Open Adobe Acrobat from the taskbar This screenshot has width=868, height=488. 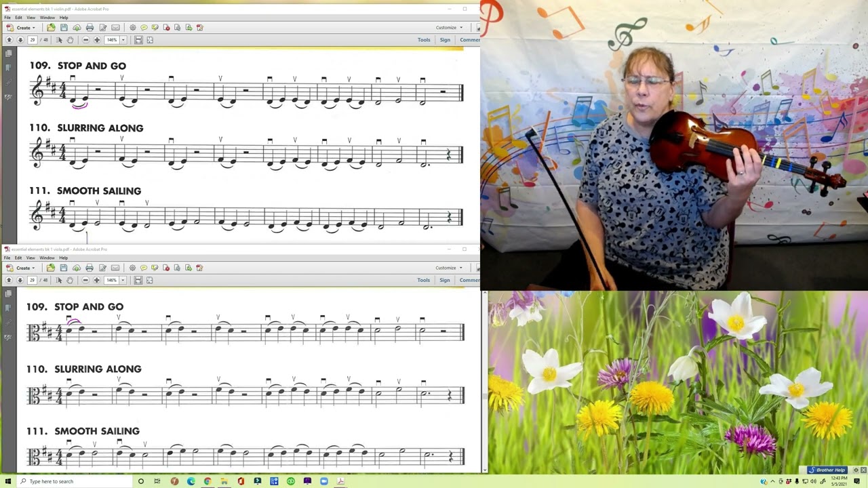pyautogui.click(x=340, y=481)
